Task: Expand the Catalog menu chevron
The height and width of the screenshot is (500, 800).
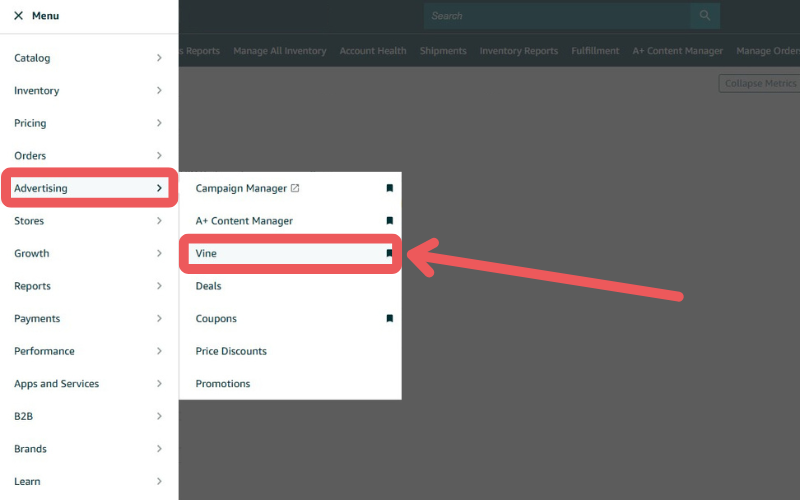Action: pos(159,58)
